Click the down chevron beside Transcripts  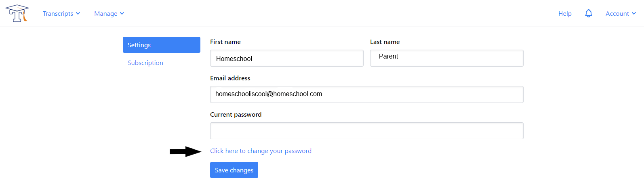(78, 13)
